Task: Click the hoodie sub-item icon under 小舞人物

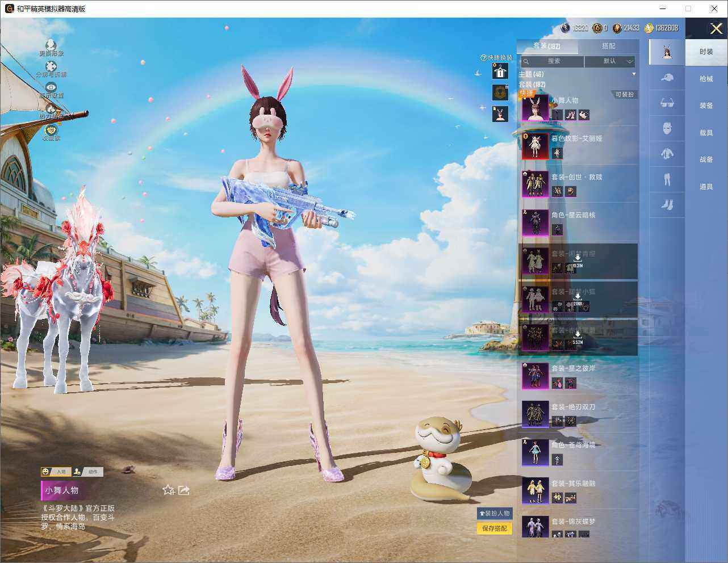Action: pyautogui.click(x=558, y=115)
